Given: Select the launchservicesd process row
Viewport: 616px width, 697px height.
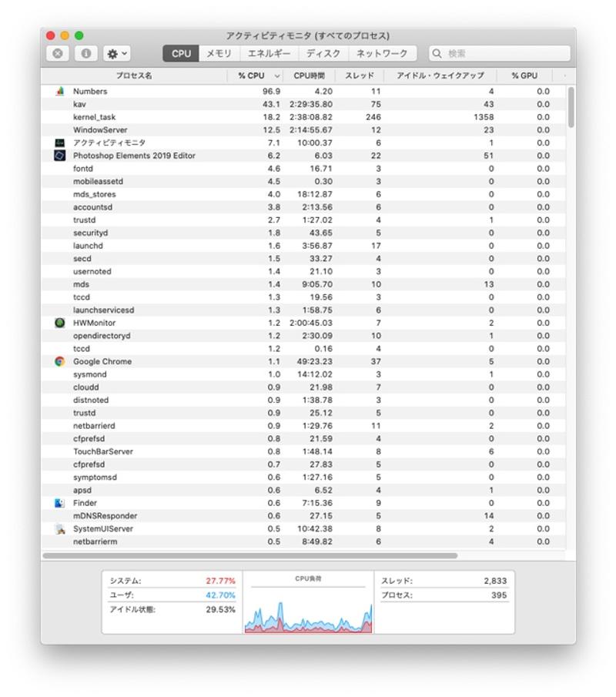Looking at the screenshot, I should 303,310.
